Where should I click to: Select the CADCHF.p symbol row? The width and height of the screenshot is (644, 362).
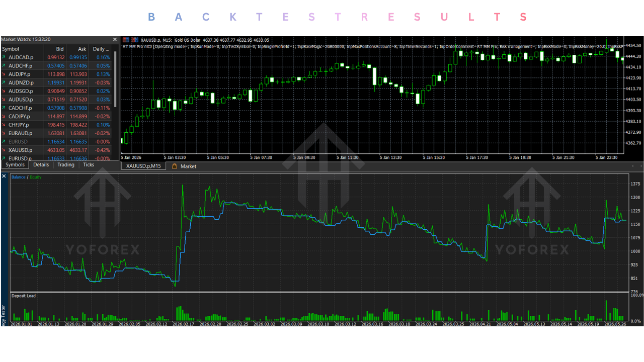pyautogui.click(x=57, y=108)
